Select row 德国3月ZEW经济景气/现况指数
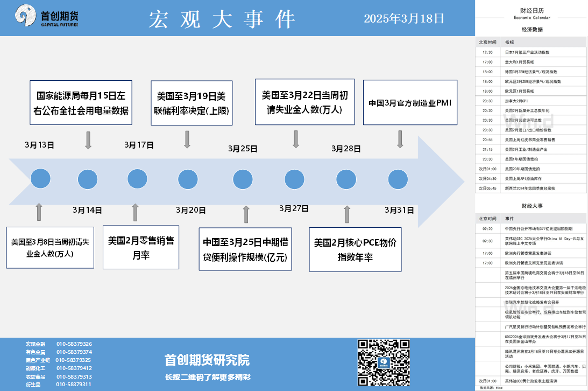The image size is (588, 391). [x=531, y=72]
